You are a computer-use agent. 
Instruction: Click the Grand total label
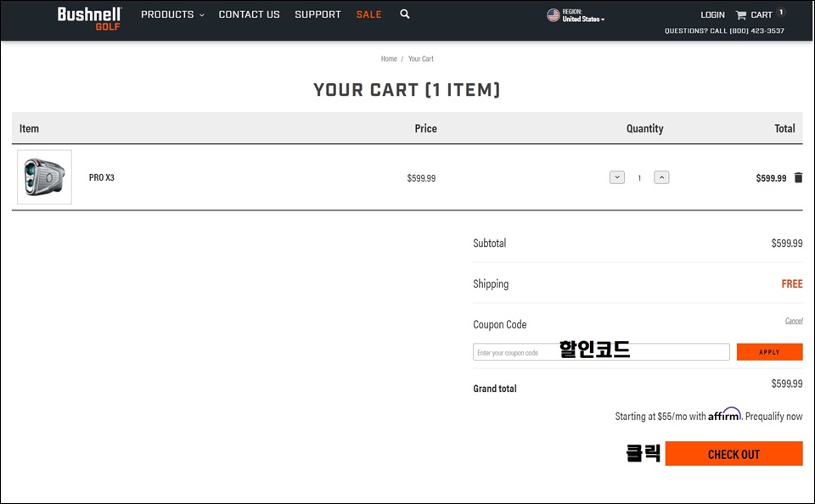coord(495,389)
